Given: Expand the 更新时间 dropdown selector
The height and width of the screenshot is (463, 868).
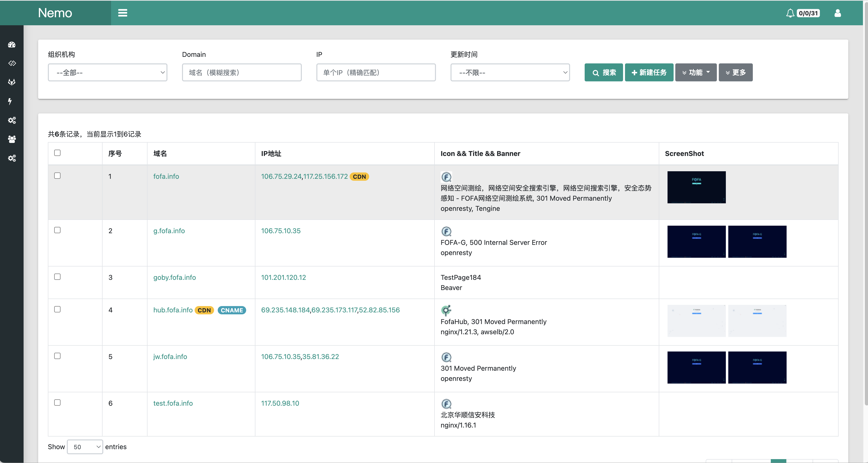Looking at the screenshot, I should pyautogui.click(x=510, y=72).
